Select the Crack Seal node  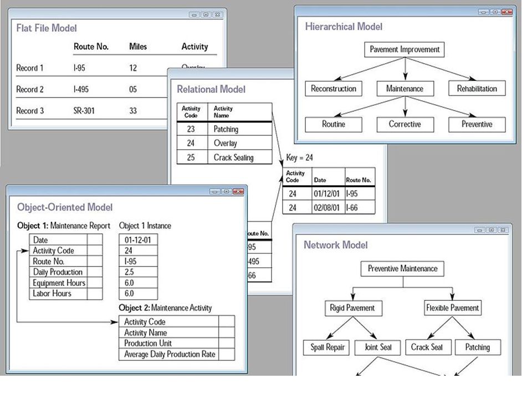tap(428, 347)
